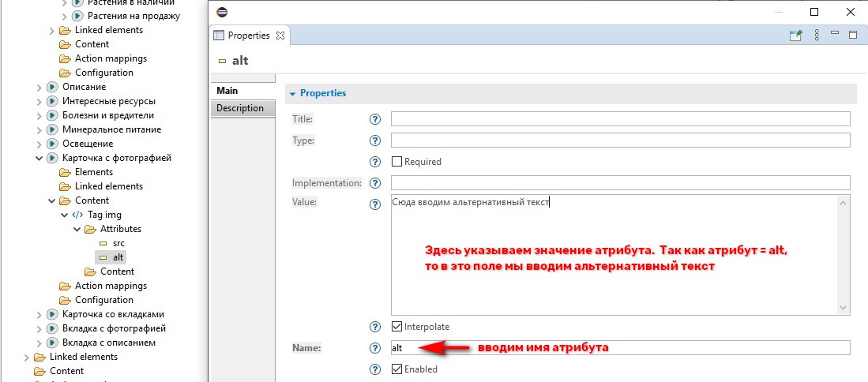This screenshot has height=382, width=868.
Task: Select Минеральное питание tree item
Action: point(112,129)
